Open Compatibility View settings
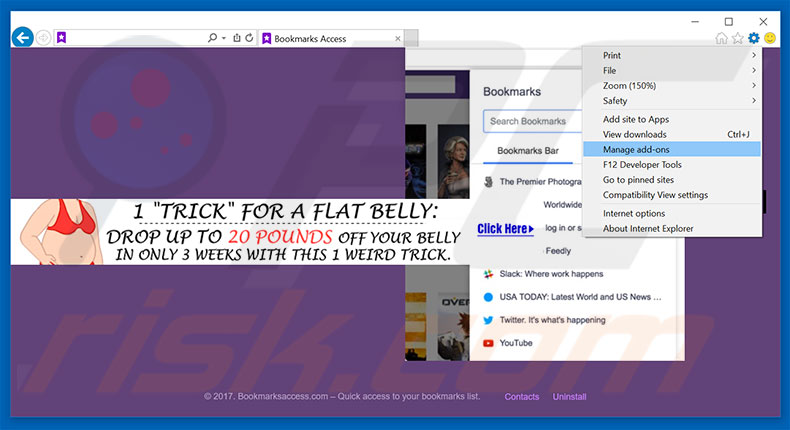This screenshot has height=430, width=790. point(672,195)
